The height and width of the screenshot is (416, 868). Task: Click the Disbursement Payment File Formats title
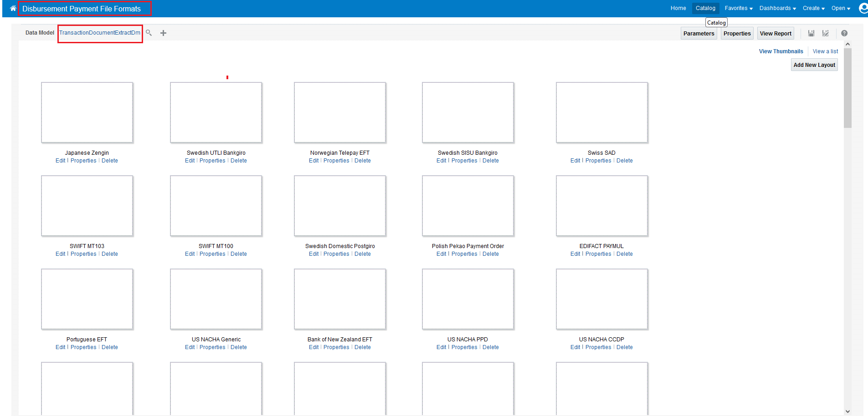[82, 9]
